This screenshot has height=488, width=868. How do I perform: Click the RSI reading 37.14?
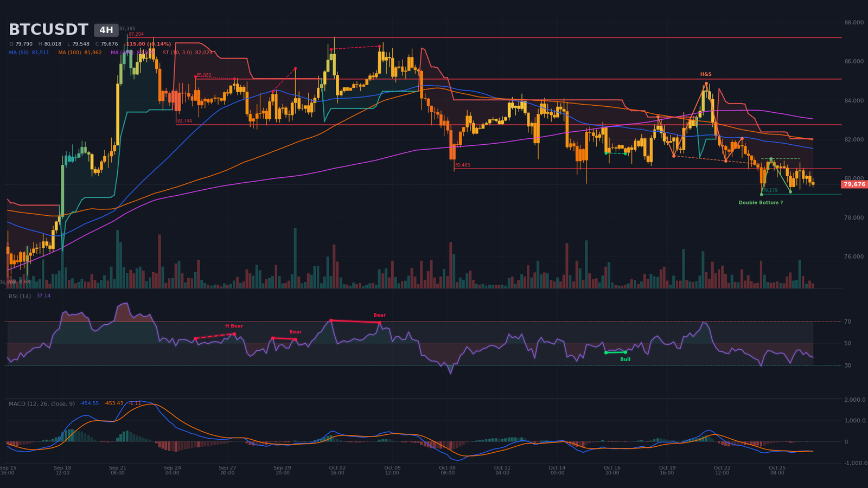click(43, 296)
